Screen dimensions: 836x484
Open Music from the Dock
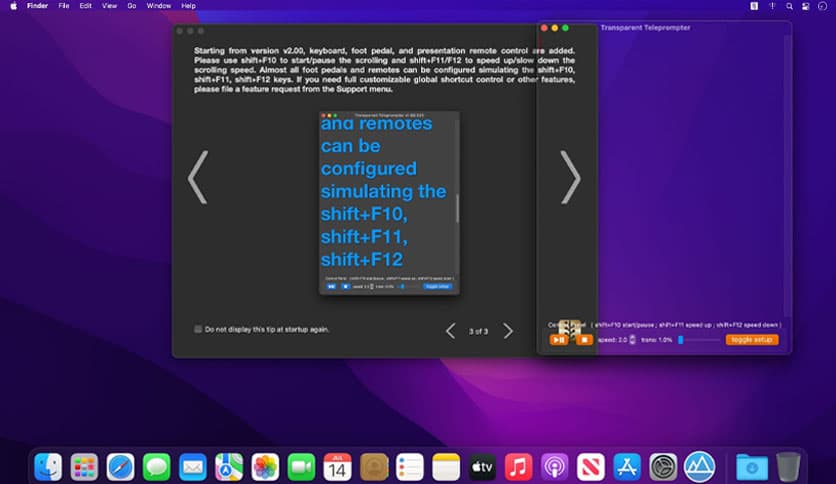tap(518, 467)
